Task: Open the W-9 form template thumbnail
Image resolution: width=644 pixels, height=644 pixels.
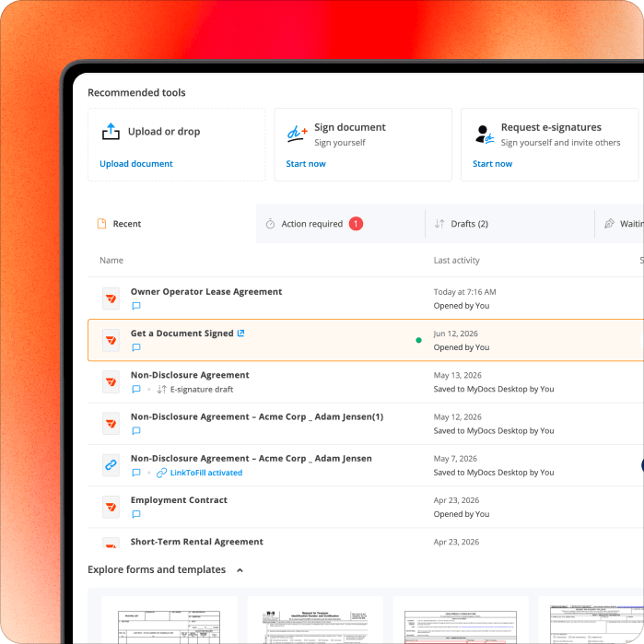Action: pyautogui.click(x=315, y=620)
